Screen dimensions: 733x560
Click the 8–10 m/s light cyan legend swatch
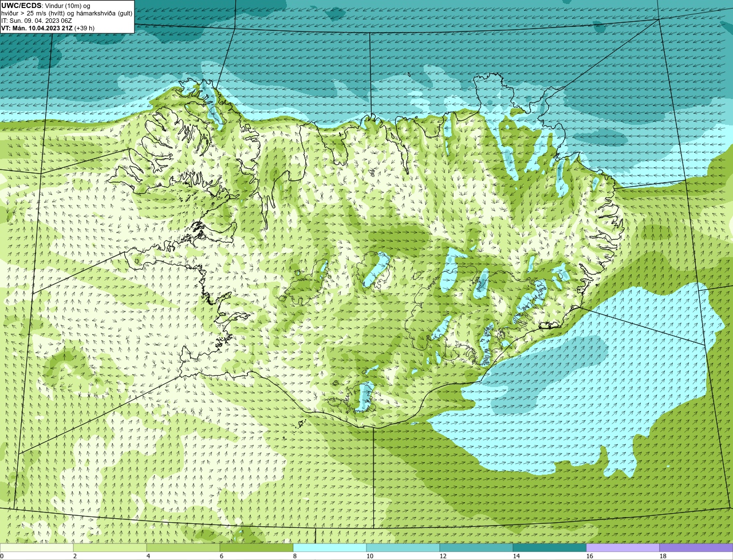tap(330, 547)
